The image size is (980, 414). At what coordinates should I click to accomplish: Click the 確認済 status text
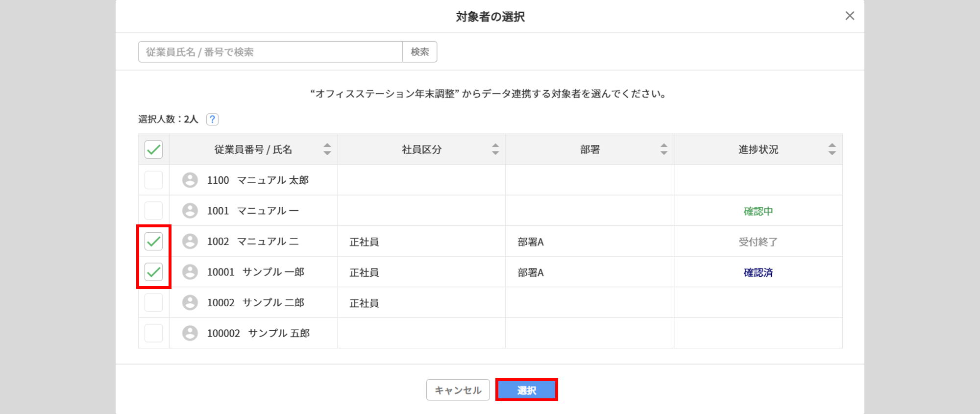click(x=758, y=272)
